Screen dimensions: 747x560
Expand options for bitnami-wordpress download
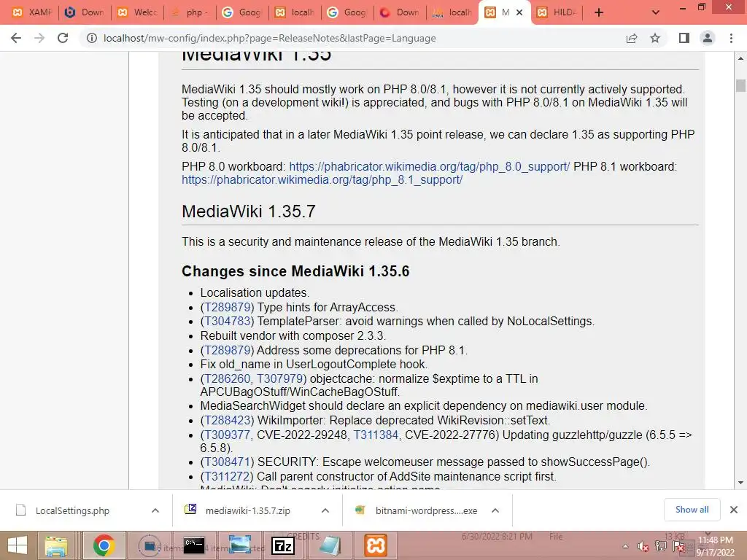(x=495, y=510)
